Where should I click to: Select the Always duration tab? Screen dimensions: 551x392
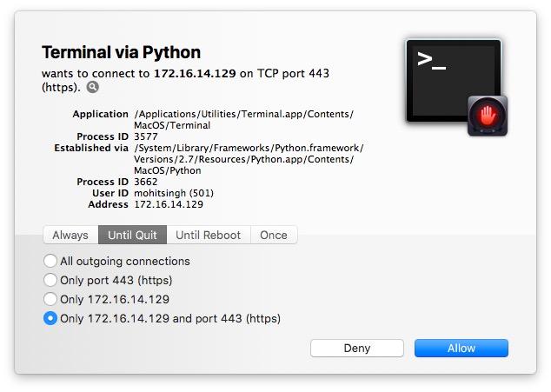[70, 235]
